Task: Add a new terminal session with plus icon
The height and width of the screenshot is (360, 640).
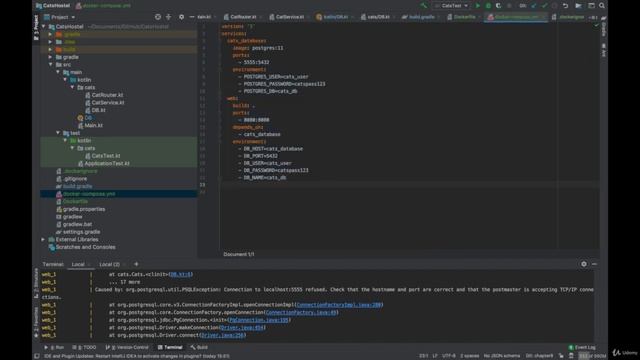Action: pyautogui.click(x=136, y=264)
